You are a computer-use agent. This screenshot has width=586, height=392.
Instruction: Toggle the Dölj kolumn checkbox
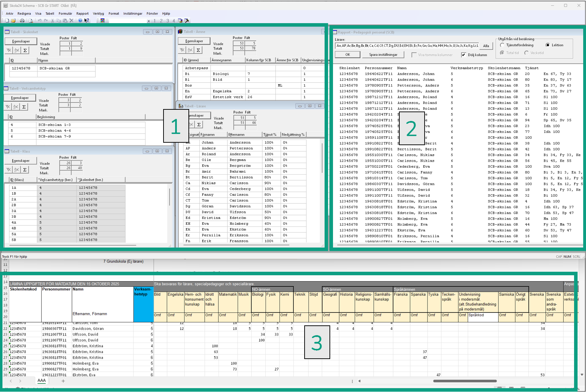[x=464, y=55]
